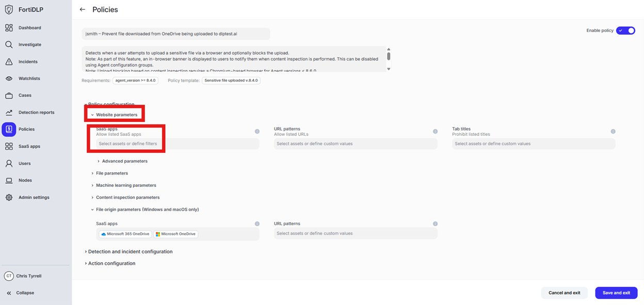Click the Allow listed SaaS apps field
644x305 pixels.
[178, 144]
